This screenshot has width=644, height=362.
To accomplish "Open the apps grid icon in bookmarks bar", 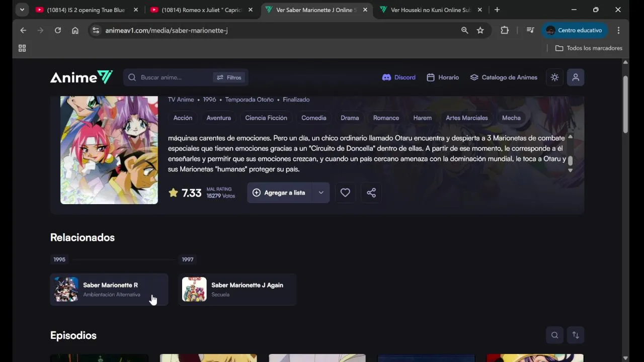I will coord(22,48).
